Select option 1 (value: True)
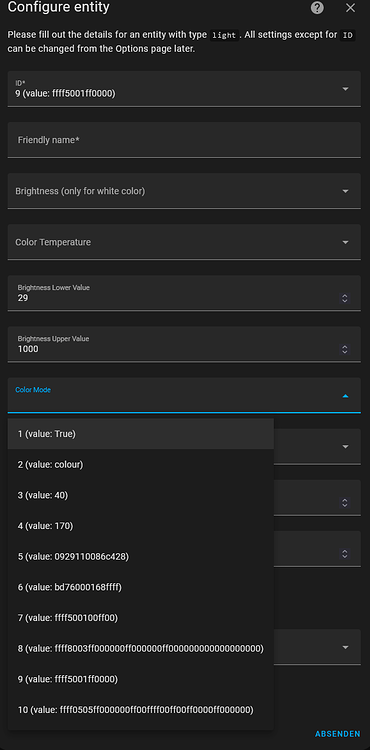The height and width of the screenshot is (750, 370). tap(141, 434)
